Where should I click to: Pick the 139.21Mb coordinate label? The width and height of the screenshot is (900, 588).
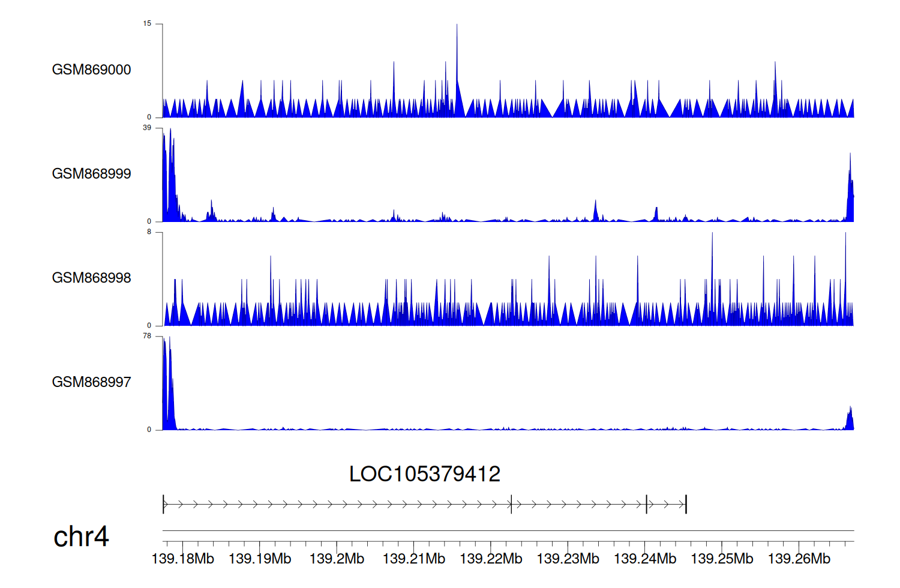pyautogui.click(x=414, y=559)
